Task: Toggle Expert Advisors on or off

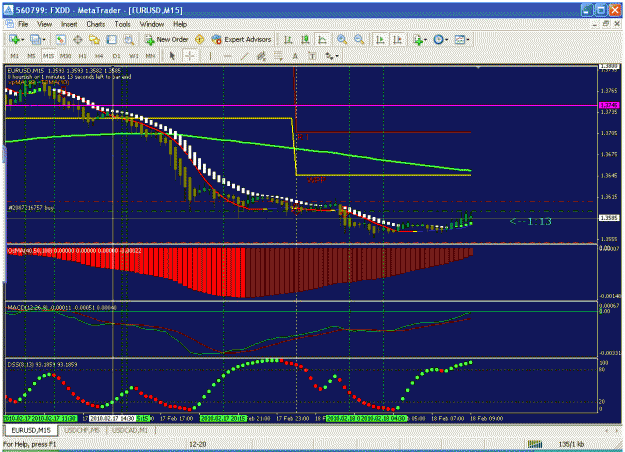Action: [242, 39]
